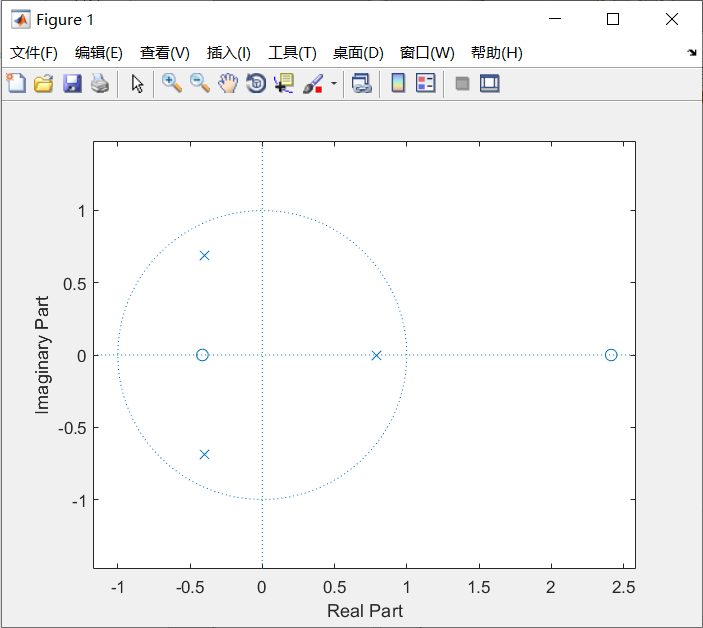
Task: Select the upper complex pole marker
Action: coord(204,256)
